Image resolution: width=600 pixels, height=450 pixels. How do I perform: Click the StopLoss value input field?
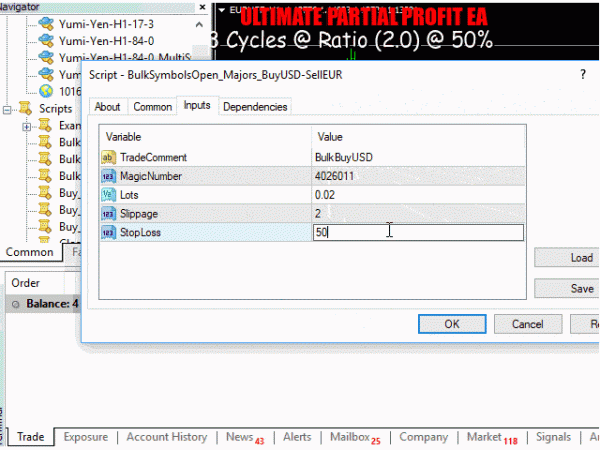pos(417,233)
